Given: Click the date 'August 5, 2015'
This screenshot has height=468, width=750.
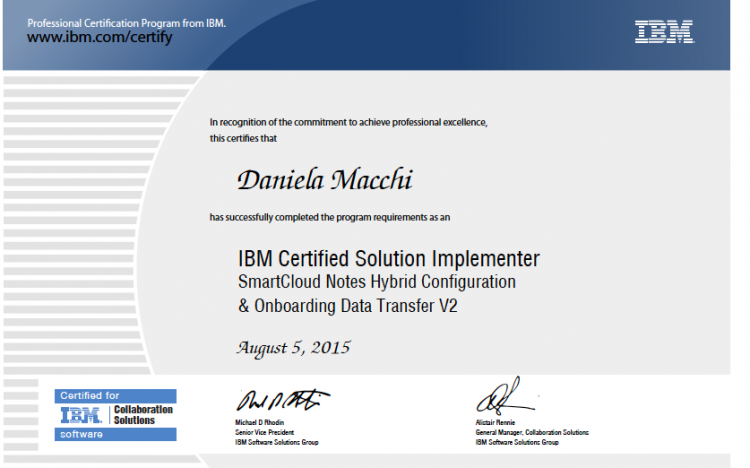Looking at the screenshot, I should tap(294, 348).
